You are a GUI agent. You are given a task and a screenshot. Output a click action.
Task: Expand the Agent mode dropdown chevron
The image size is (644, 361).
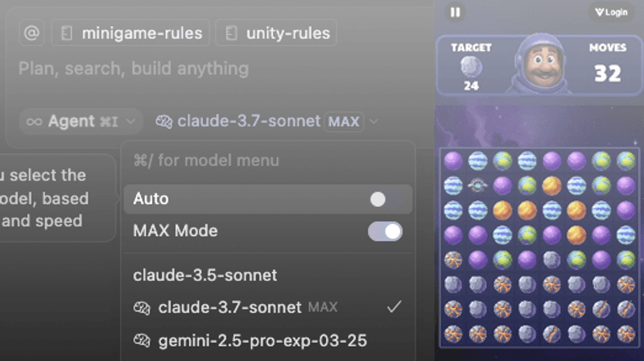click(130, 122)
